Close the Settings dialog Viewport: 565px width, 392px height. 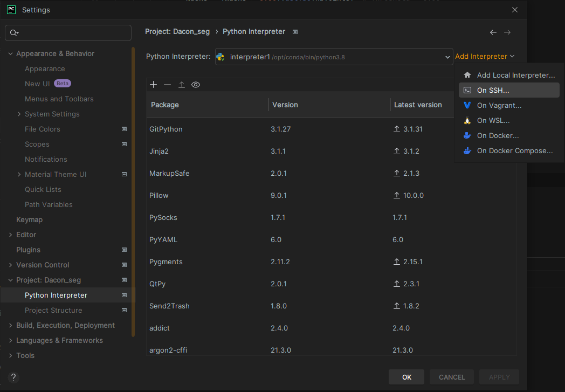coord(514,10)
